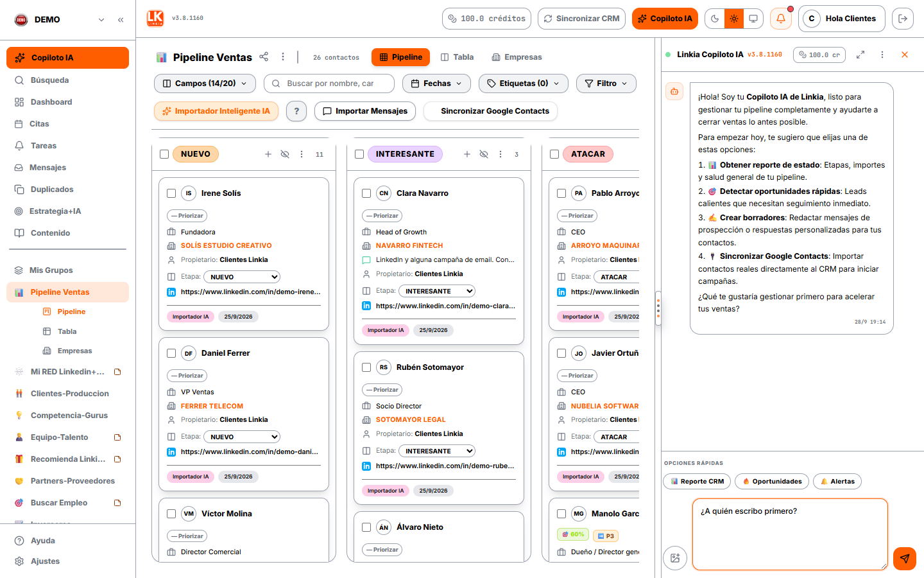924x578 pixels.
Task: Open Etapa dropdown on Daniel Ferrer card
Action: click(x=242, y=437)
